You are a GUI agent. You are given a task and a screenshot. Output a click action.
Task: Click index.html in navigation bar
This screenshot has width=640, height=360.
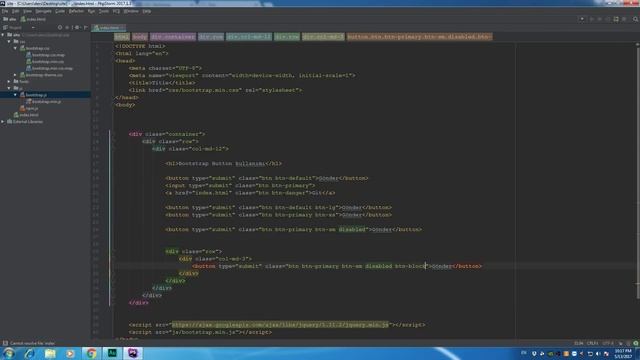(33, 19)
